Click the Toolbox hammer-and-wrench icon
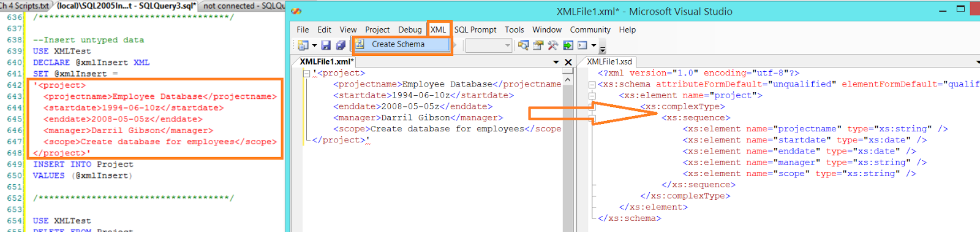This screenshot has height=232, width=980. coord(553,45)
